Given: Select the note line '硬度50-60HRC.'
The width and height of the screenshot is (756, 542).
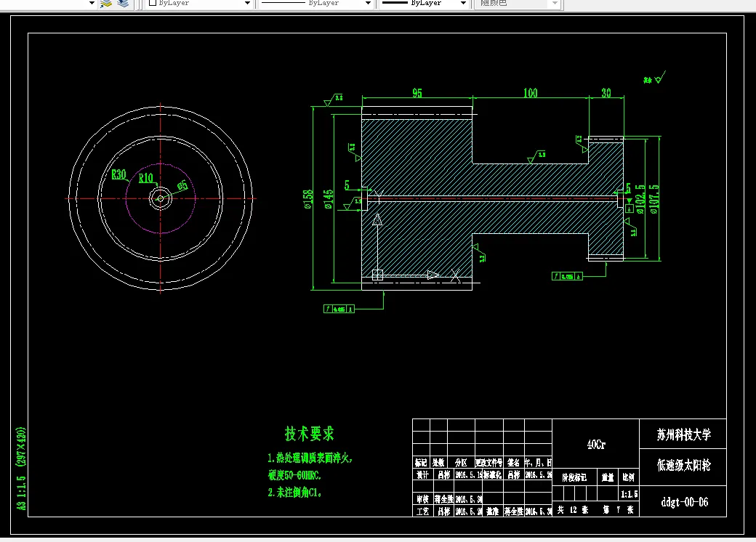Looking at the screenshot, I should pos(294,475).
